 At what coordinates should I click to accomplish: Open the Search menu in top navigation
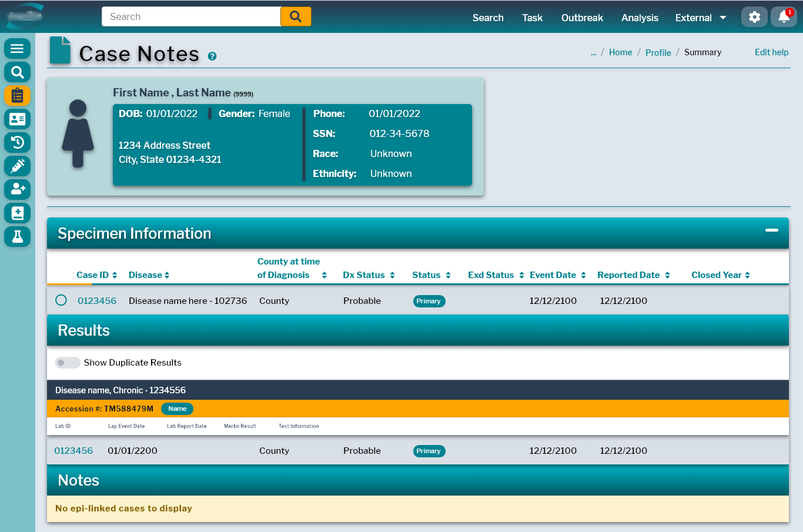[x=488, y=18]
